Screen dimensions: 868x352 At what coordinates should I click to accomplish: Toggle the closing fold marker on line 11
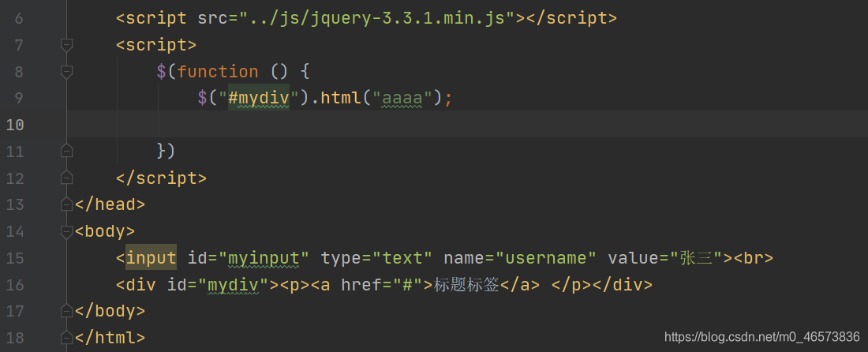tap(66, 151)
